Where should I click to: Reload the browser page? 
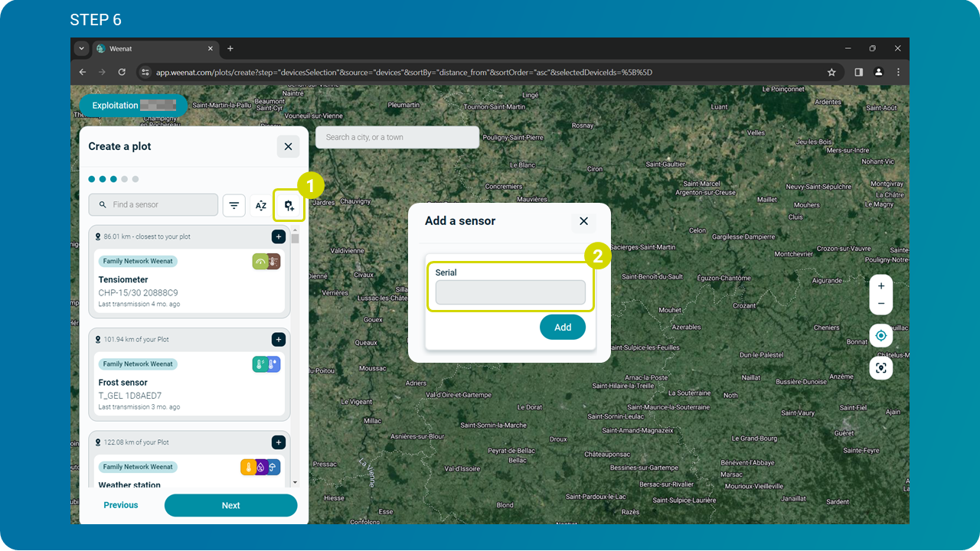(x=122, y=72)
